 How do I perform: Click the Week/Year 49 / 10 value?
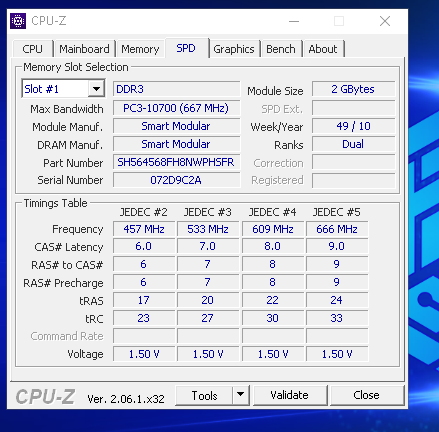[353, 126]
